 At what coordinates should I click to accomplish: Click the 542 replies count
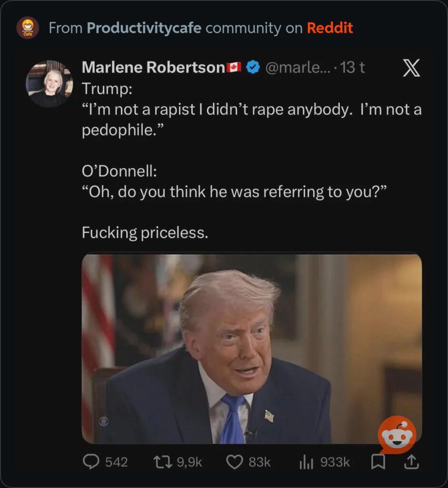click(116, 462)
